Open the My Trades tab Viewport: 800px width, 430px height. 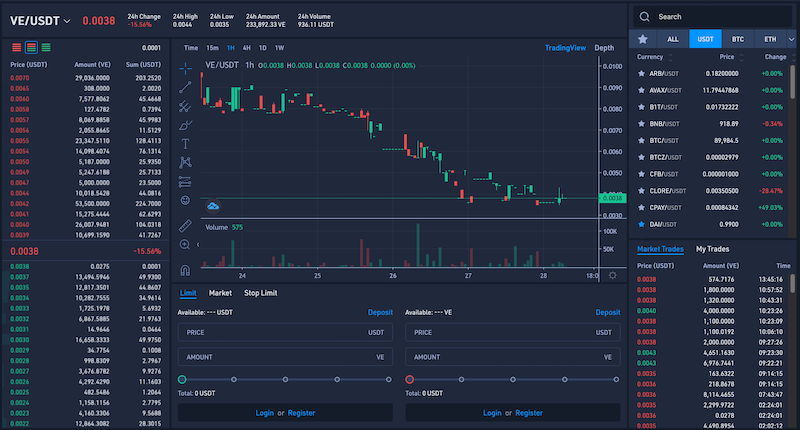[712, 249]
